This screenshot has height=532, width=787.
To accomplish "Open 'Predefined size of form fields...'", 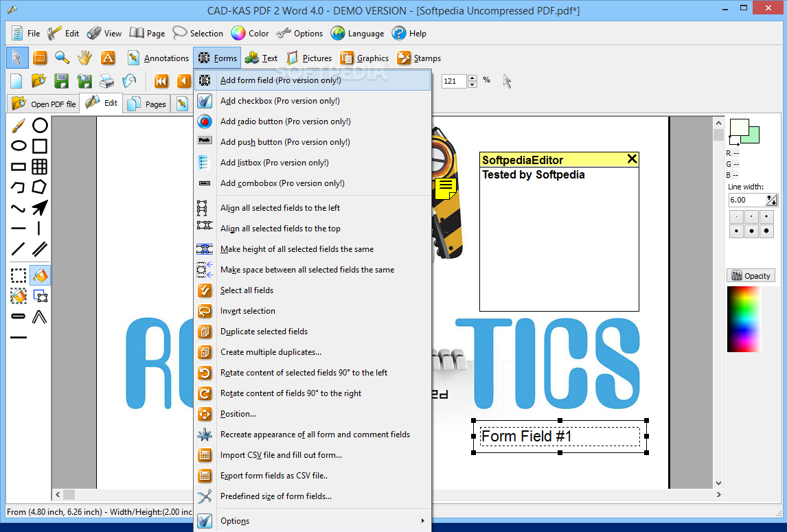I will point(312,496).
